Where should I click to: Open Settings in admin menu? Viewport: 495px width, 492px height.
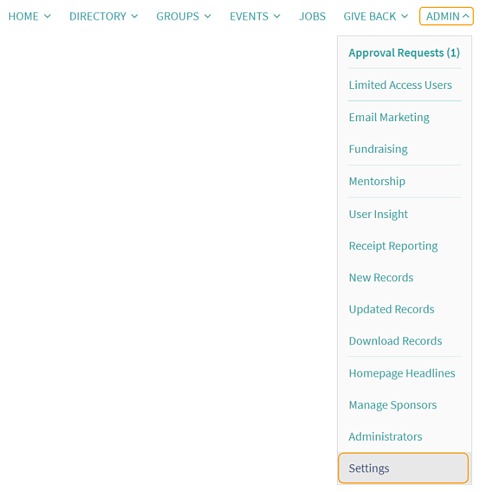[403, 468]
